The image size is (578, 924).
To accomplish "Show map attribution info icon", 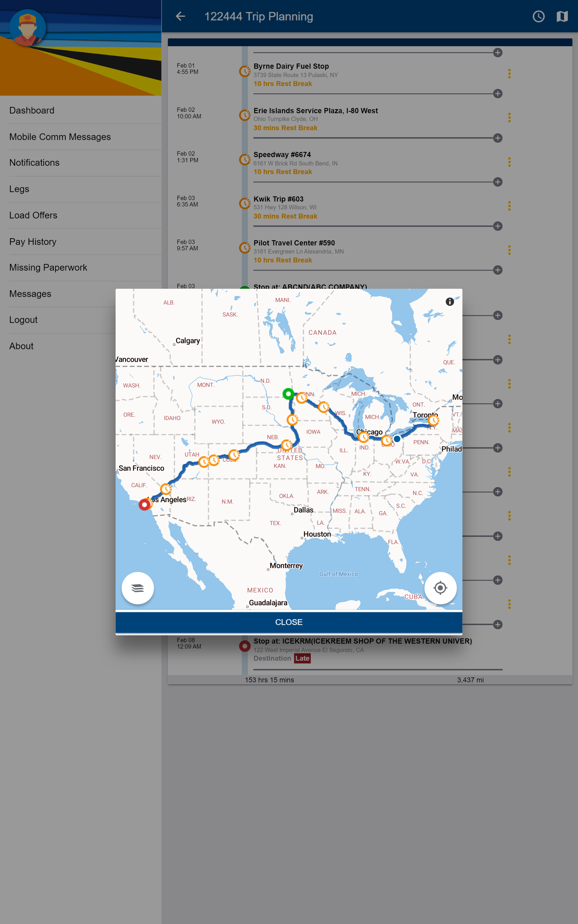I will click(x=450, y=302).
